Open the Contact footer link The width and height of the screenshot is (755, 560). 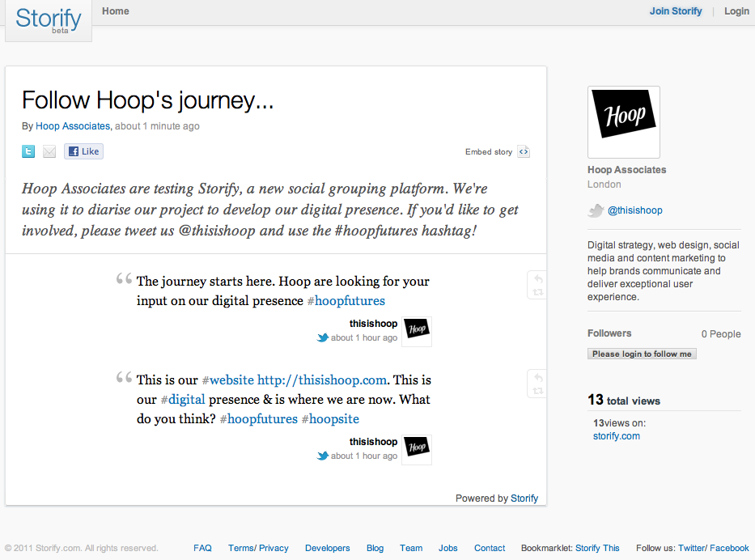[x=490, y=548]
